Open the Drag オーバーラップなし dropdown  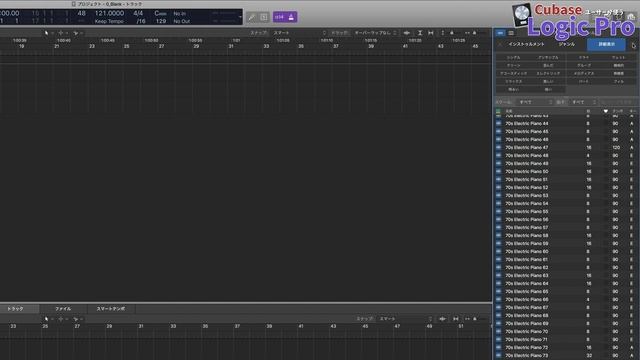coord(375,33)
